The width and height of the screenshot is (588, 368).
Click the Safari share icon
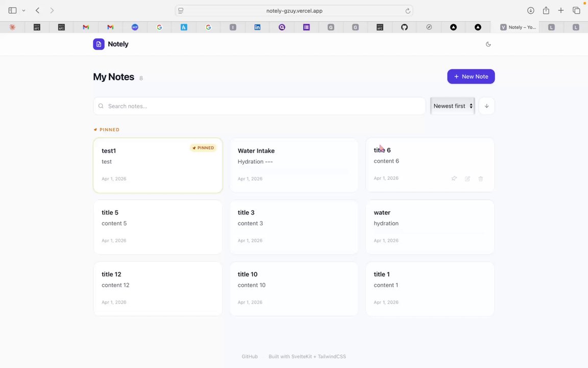click(546, 10)
